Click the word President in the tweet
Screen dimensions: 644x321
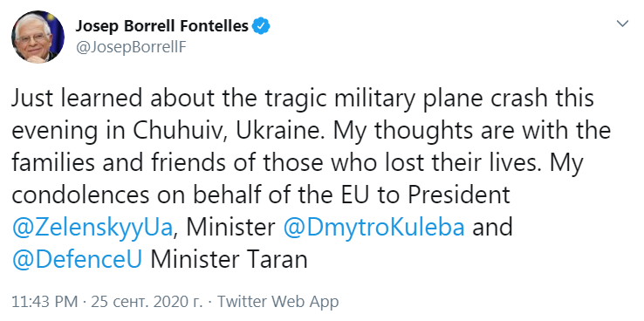point(459,195)
